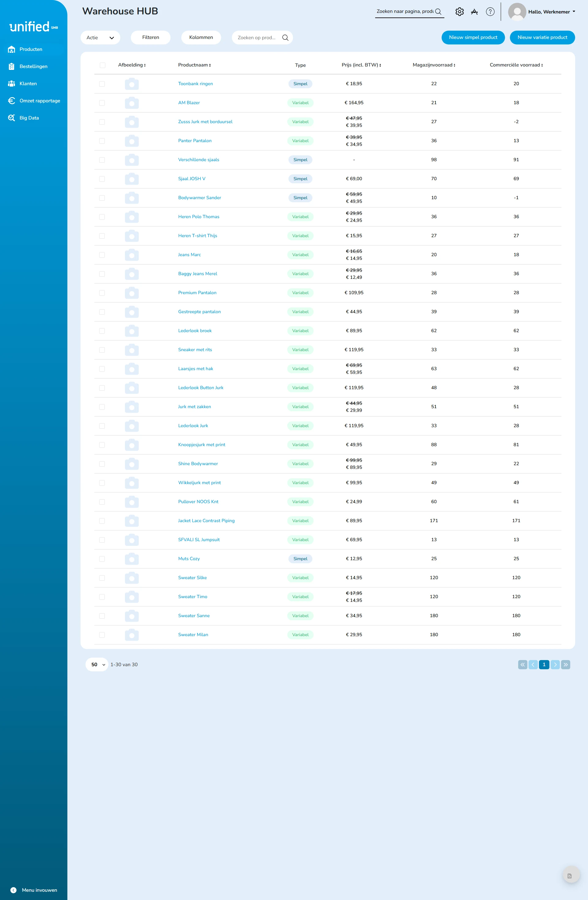The image size is (588, 900).
Task: Click the unified SMB logo
Action: coord(34,26)
